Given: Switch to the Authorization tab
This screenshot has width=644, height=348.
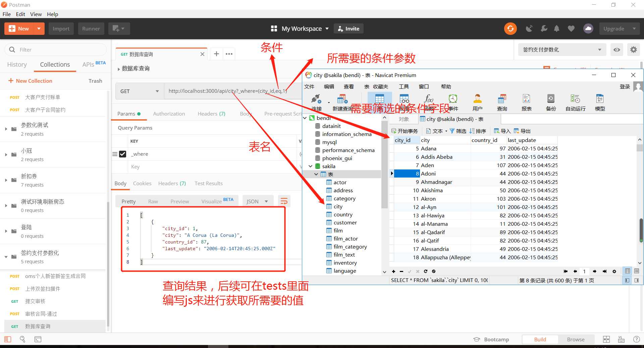Looking at the screenshot, I should pos(169,114).
